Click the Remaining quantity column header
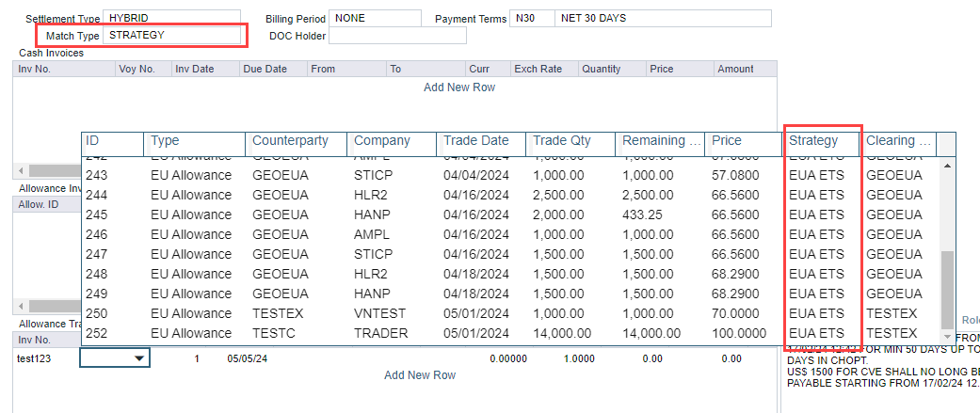This screenshot has height=413, width=980. (x=660, y=141)
